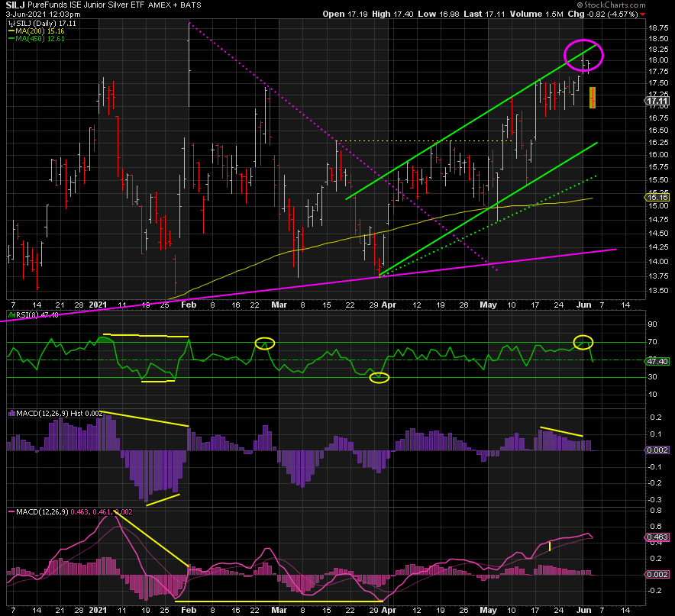Click the purple histogram icon before MACD Hist
This screenshot has width=675, height=616.
pyautogui.click(x=11, y=414)
